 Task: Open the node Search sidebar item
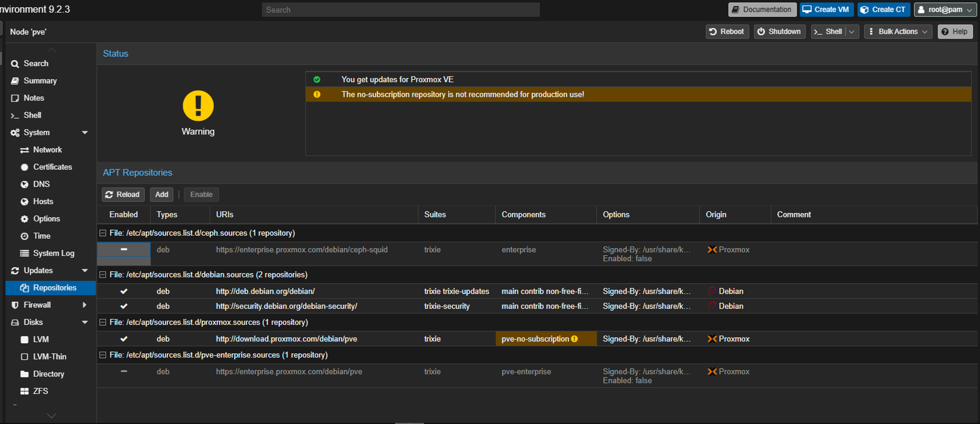coord(51,64)
